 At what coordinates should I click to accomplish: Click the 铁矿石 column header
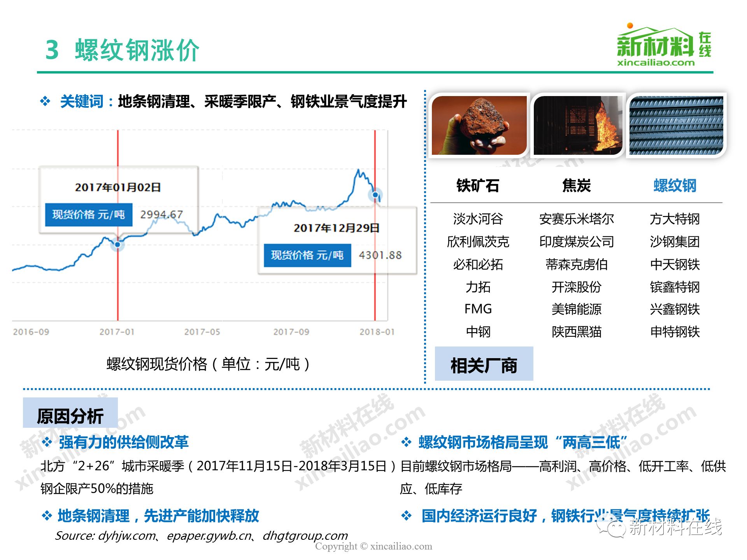click(478, 185)
